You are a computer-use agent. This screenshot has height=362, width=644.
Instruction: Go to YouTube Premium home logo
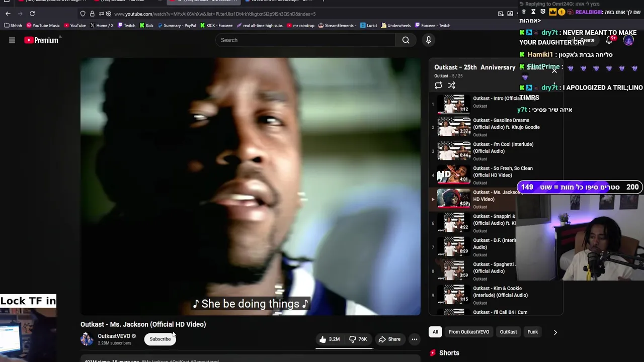click(x=42, y=40)
